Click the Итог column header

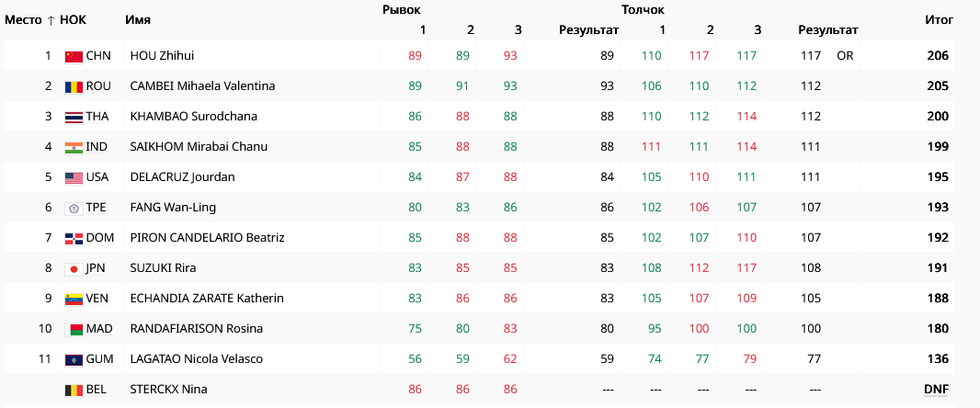point(939,19)
